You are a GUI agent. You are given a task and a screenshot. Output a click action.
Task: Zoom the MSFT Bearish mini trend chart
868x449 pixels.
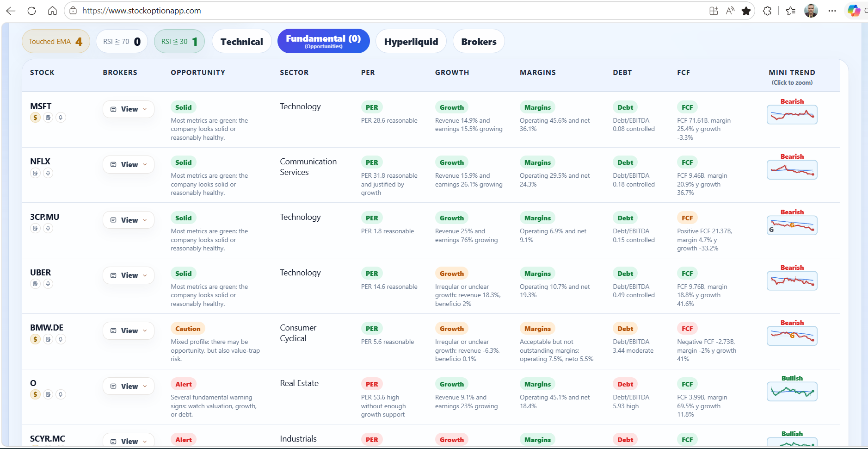point(792,115)
